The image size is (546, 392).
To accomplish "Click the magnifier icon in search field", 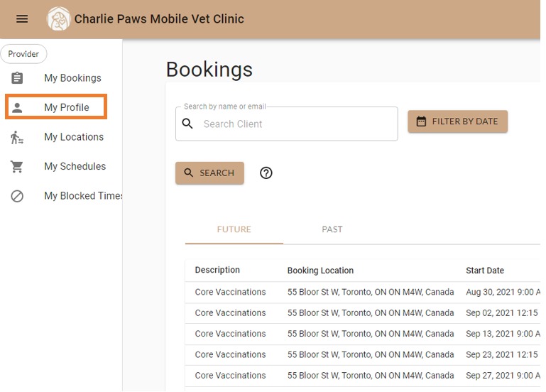I will (x=188, y=124).
